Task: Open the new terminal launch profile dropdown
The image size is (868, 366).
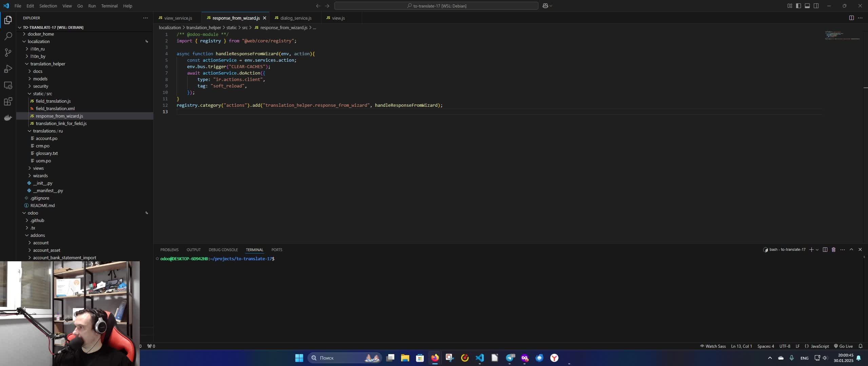Action: pyautogui.click(x=817, y=250)
